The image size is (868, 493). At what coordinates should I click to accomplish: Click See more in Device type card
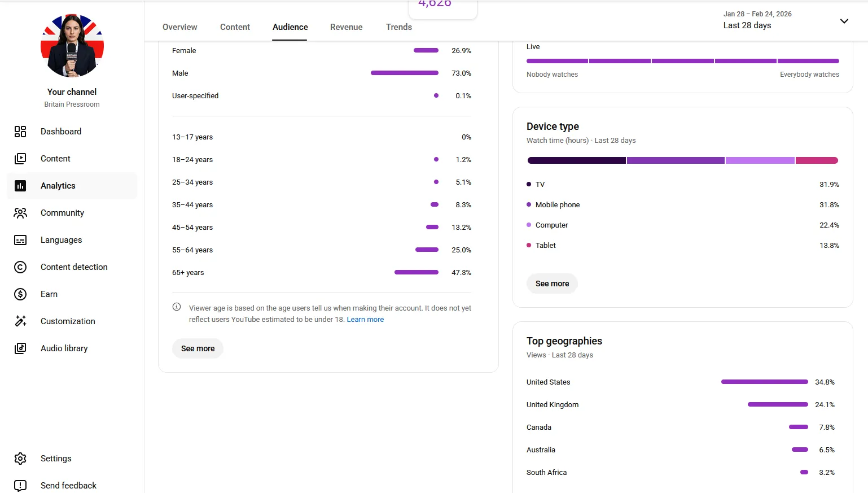[553, 283]
